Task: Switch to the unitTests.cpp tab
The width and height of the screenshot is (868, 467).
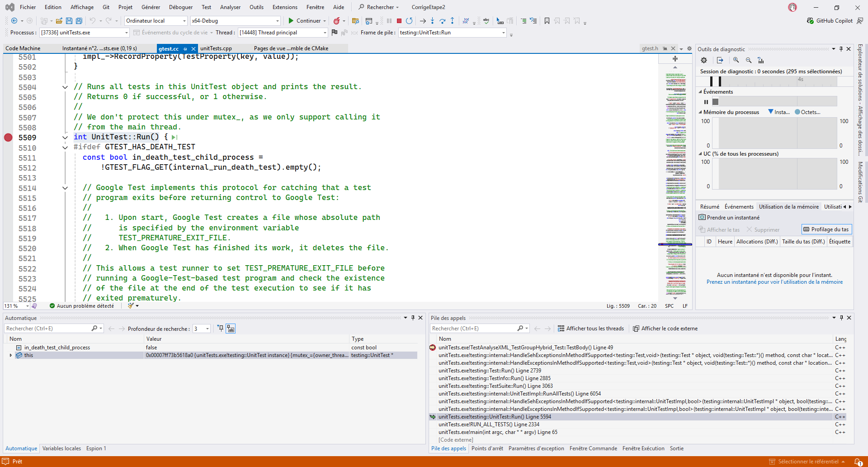Action: coord(216,48)
